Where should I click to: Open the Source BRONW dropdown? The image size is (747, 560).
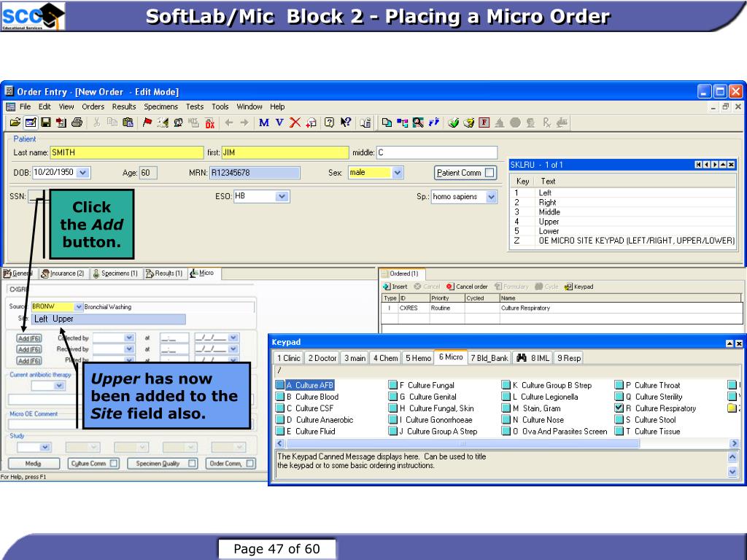click(x=79, y=307)
